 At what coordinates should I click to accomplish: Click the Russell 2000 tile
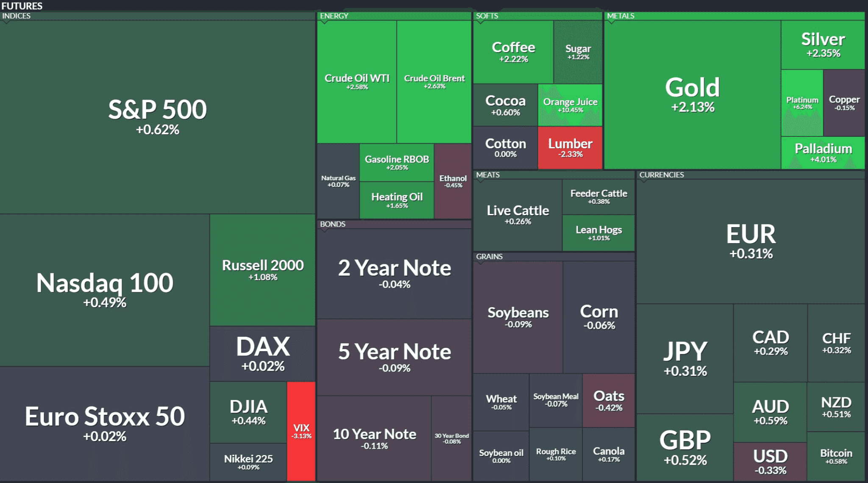[263, 269]
